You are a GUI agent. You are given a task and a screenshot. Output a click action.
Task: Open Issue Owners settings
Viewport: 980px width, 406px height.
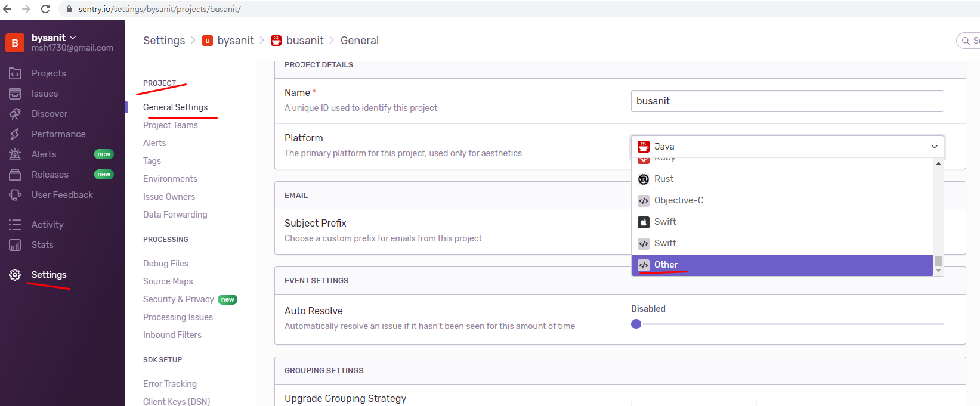point(169,197)
